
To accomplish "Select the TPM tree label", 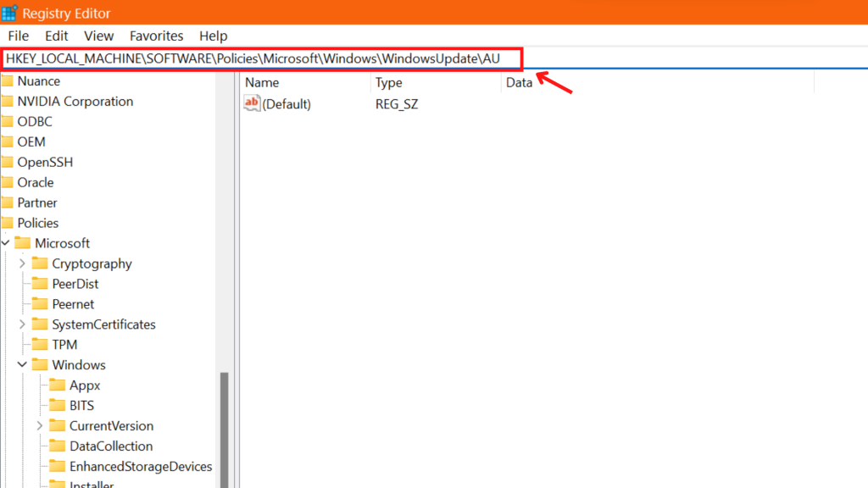I will click(x=64, y=345).
